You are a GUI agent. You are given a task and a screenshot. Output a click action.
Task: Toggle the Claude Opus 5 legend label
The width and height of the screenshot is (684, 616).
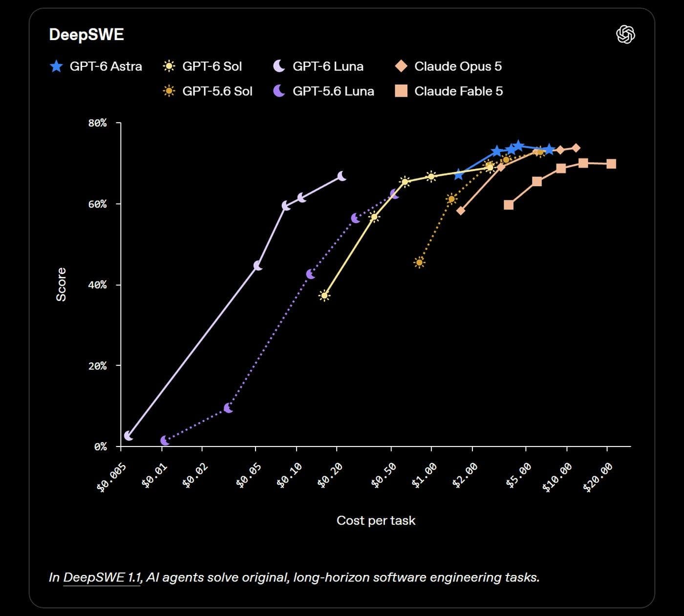pos(458,66)
